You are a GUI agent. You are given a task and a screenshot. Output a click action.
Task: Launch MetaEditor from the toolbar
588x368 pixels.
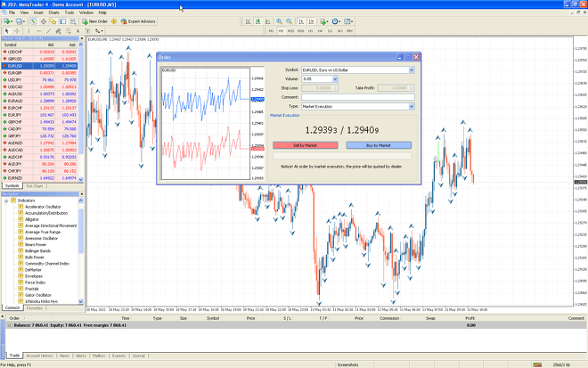(114, 21)
